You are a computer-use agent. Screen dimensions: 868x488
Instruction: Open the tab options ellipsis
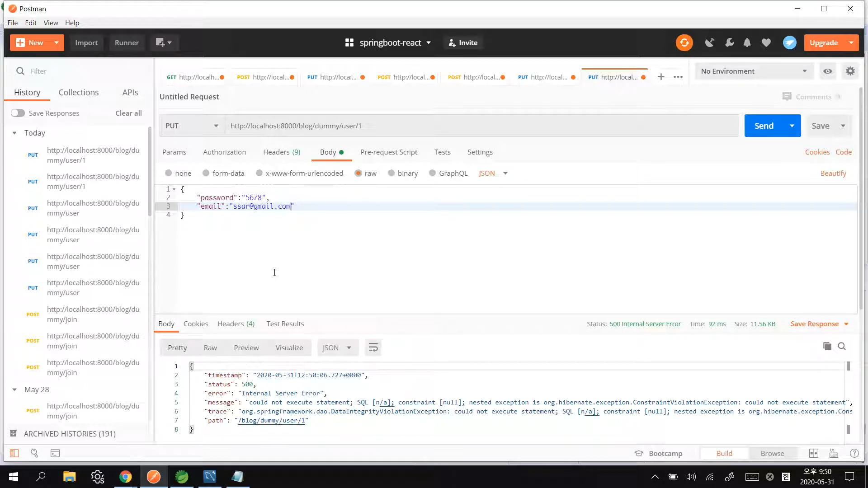click(x=678, y=77)
